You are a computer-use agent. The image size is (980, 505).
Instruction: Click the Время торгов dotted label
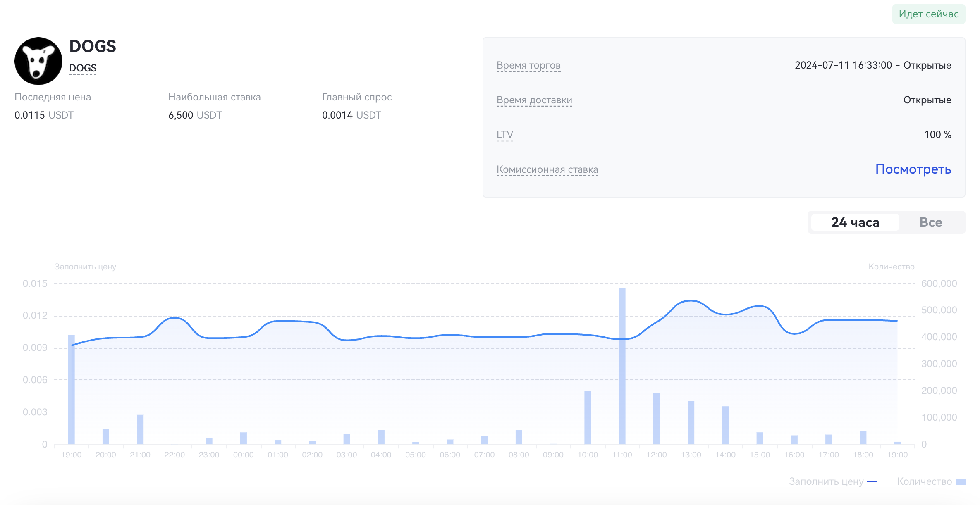(x=528, y=65)
